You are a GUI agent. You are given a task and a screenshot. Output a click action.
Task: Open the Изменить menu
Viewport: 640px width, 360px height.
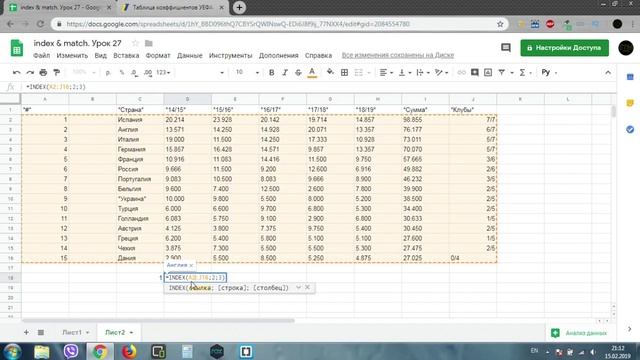click(72, 56)
